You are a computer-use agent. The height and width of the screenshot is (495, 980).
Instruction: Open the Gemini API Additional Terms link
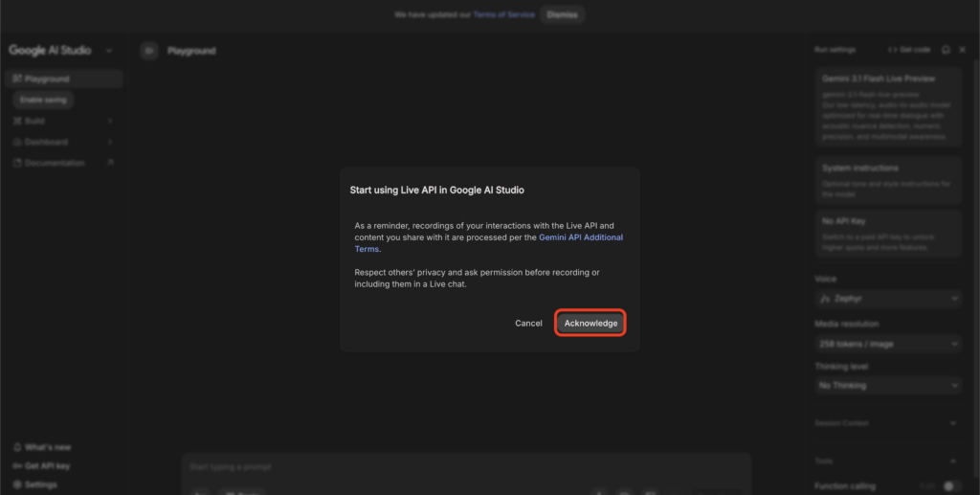point(489,243)
